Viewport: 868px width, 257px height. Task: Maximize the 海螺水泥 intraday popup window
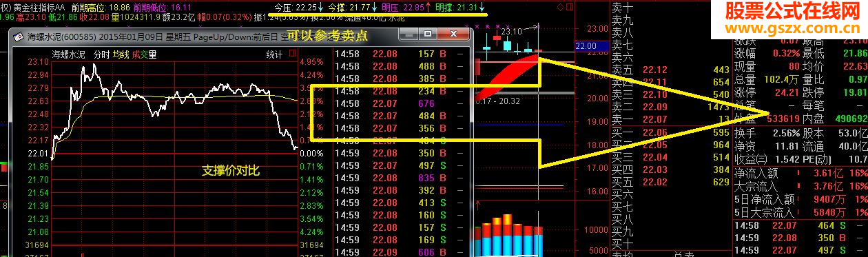pos(428,34)
